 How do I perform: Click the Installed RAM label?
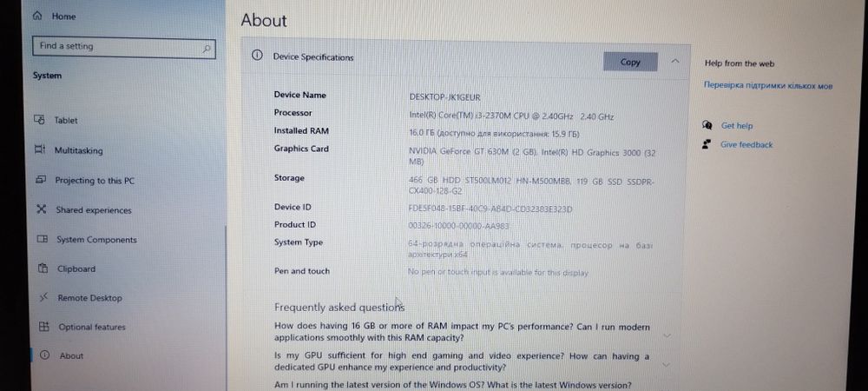[301, 130]
